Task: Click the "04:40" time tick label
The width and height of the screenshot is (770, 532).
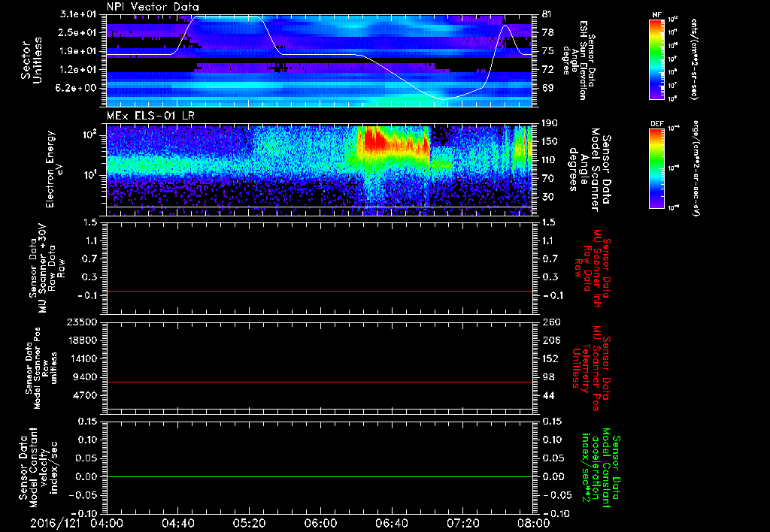Action: pyautogui.click(x=177, y=523)
